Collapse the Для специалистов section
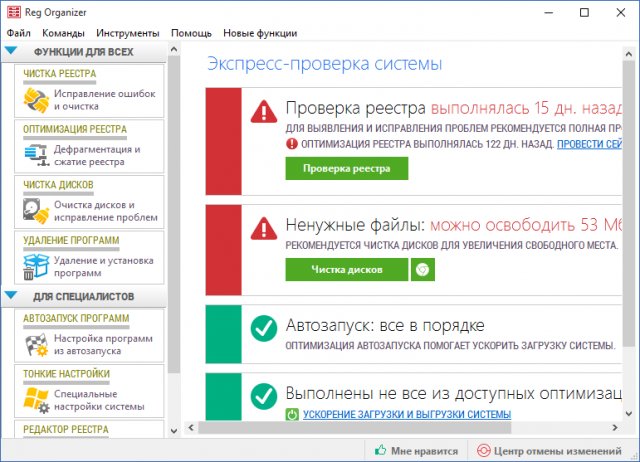640x462 pixels. coord(11,296)
